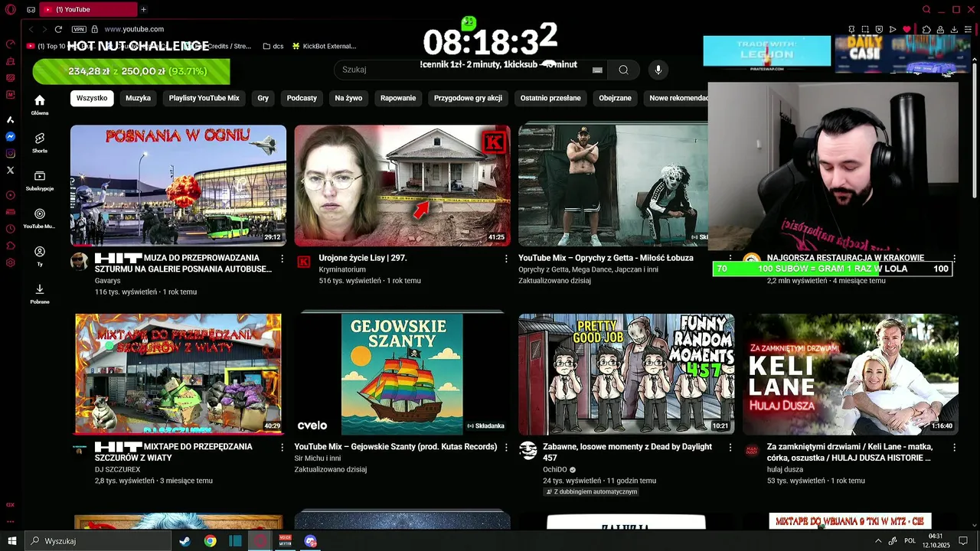
Task: Select the Ostatnio przesłane chip
Action: 550,98
